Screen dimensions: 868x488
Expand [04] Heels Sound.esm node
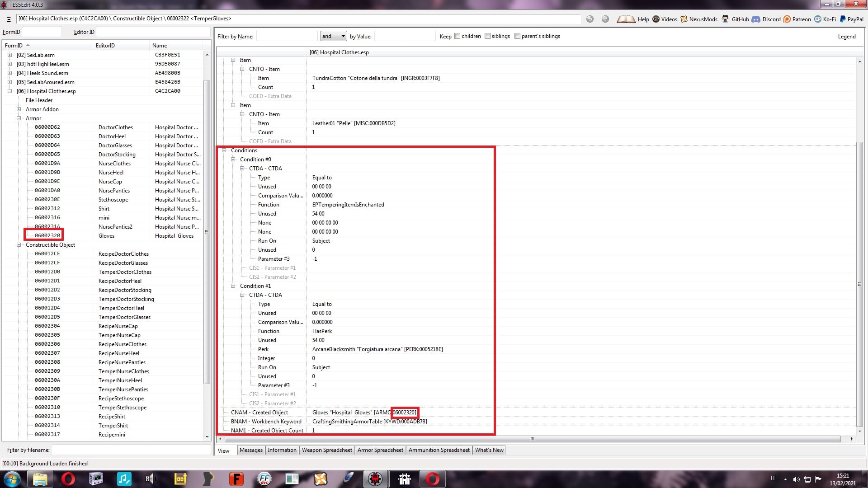coord(9,73)
